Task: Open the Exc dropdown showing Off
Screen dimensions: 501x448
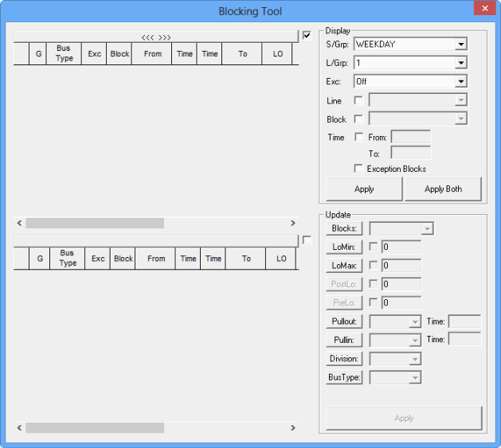Action: (x=460, y=81)
